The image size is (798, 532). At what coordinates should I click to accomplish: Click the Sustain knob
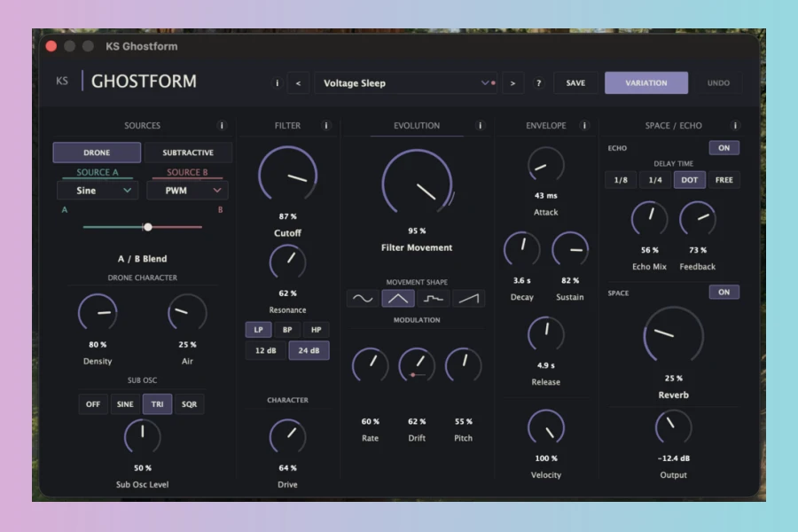(570, 249)
